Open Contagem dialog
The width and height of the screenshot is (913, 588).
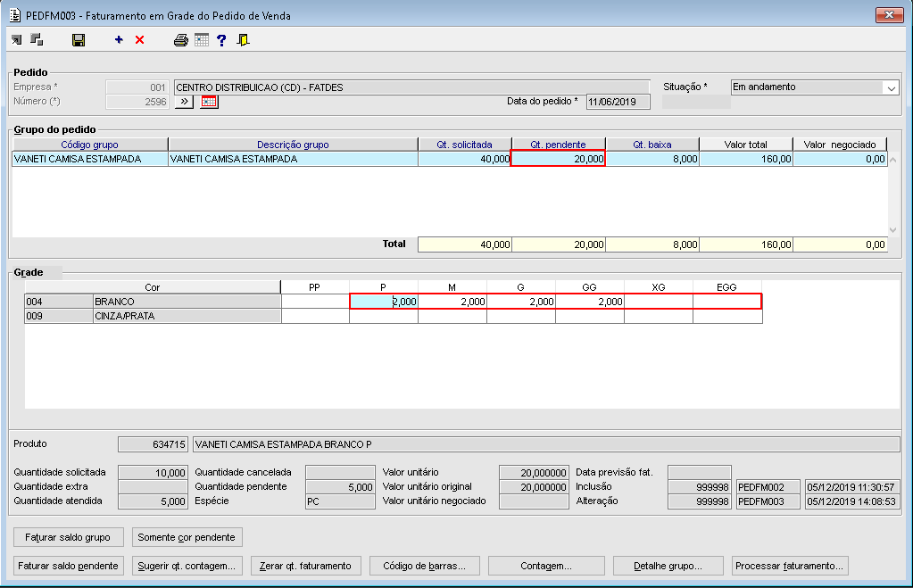(546, 566)
